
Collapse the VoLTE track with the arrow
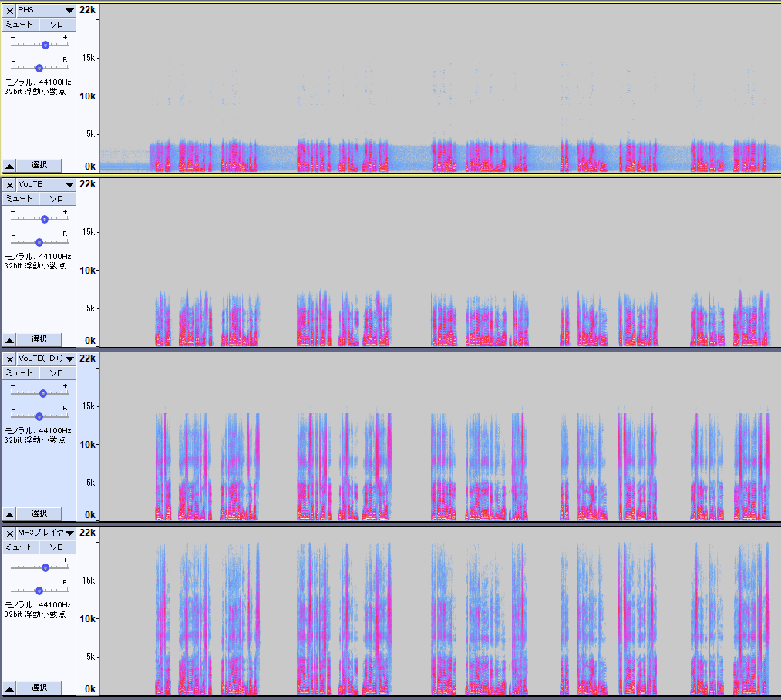(x=9, y=340)
